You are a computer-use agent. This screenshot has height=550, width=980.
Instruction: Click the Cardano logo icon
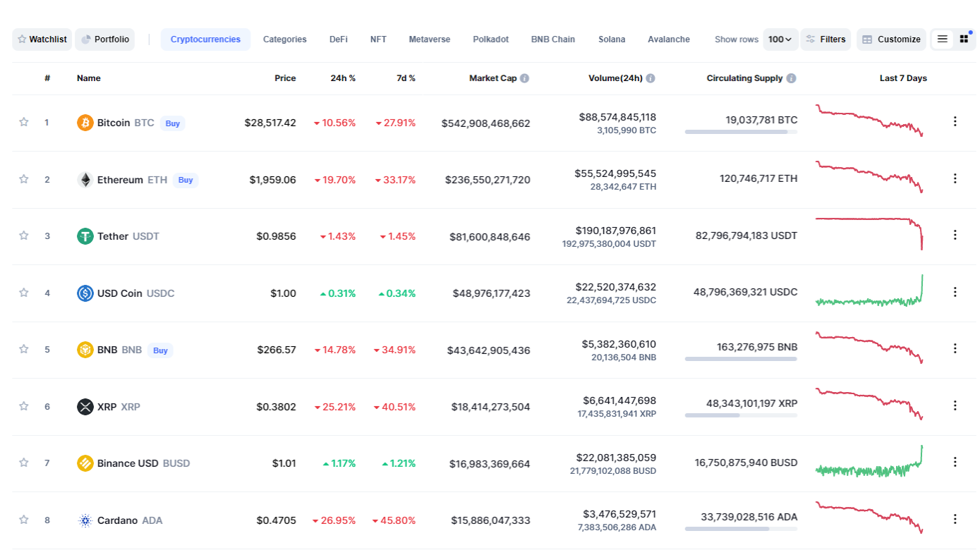(x=85, y=520)
